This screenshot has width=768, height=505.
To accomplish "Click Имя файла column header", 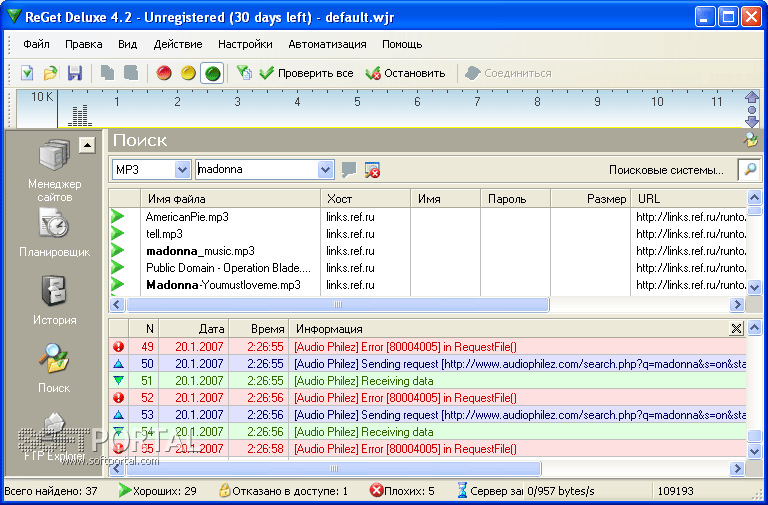I will [x=231, y=199].
